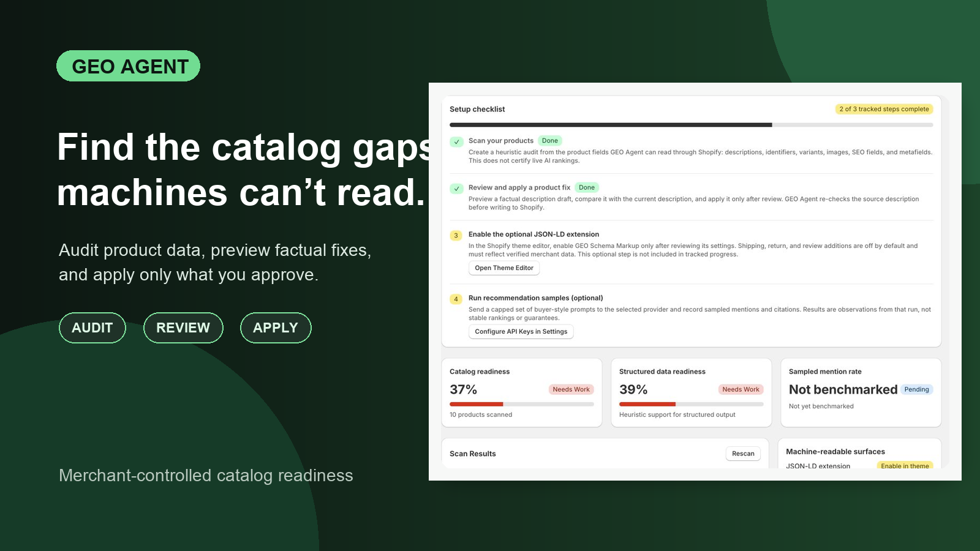Image resolution: width=980 pixels, height=551 pixels.
Task: Click the green checkmark for Scan your products
Action: tap(456, 141)
